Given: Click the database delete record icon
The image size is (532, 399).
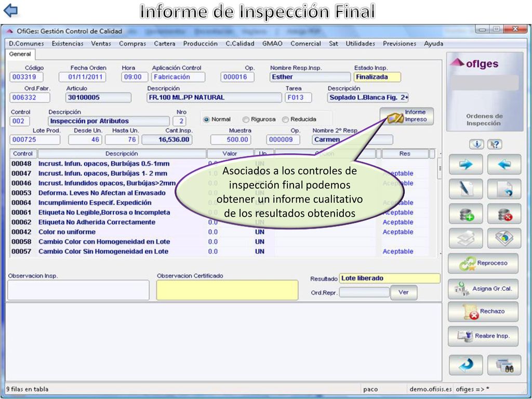Looking at the screenshot, I should (504, 214).
